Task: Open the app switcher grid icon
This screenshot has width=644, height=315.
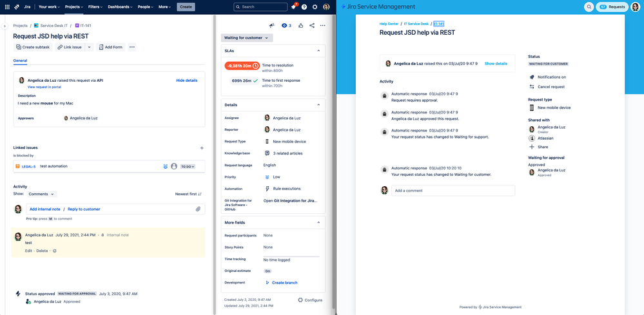Action: coord(7,7)
